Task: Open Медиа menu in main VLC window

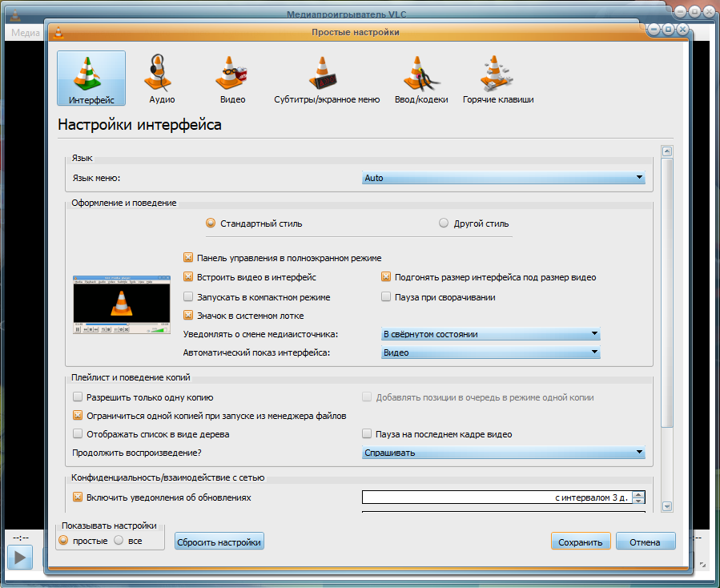Action: [26, 33]
